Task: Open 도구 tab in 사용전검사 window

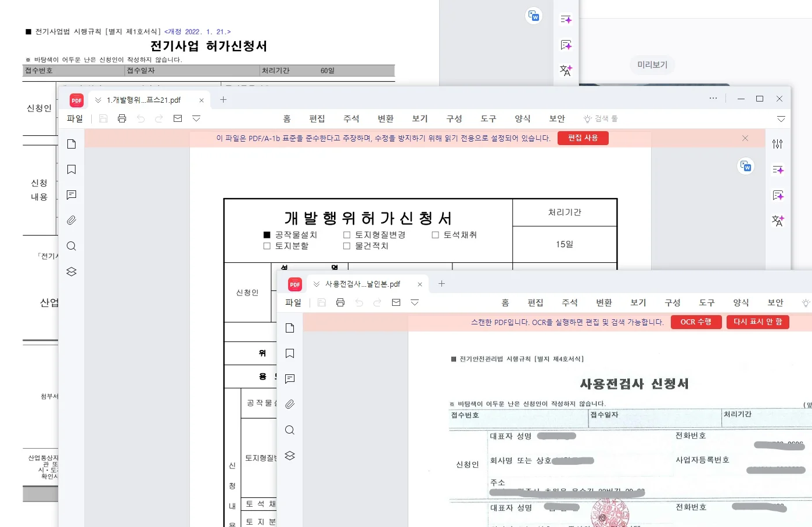Action: (707, 302)
